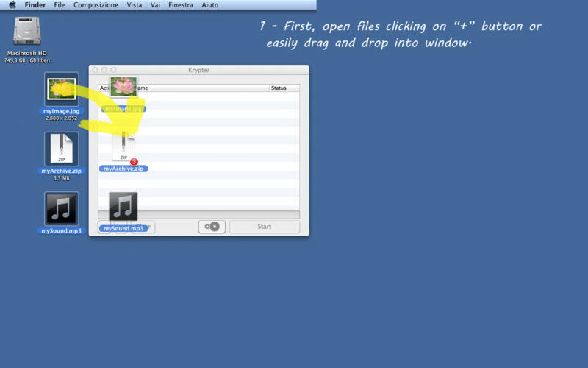Open the Finestra menu
This screenshot has width=588, height=368.
pyautogui.click(x=181, y=5)
